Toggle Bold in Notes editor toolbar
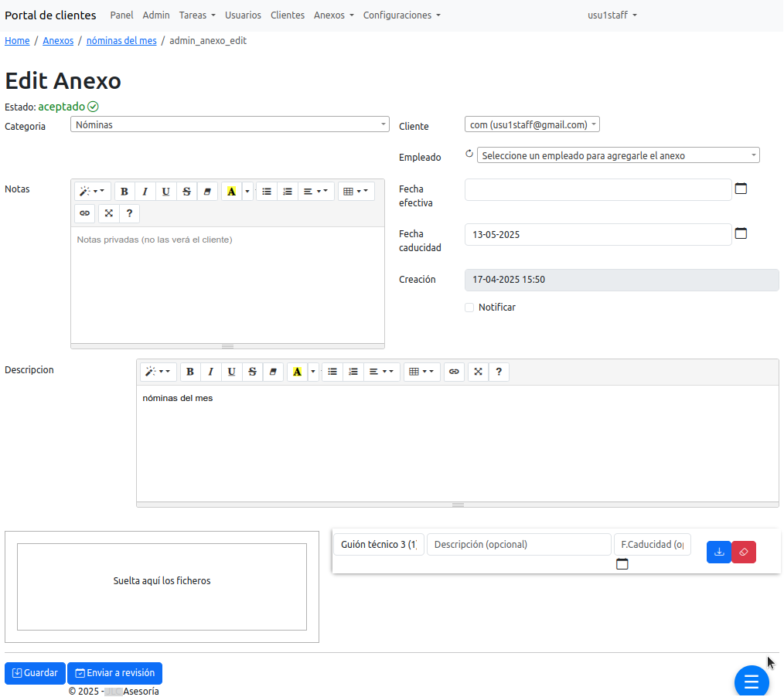Image resolution: width=784 pixels, height=697 pixels. pos(124,192)
